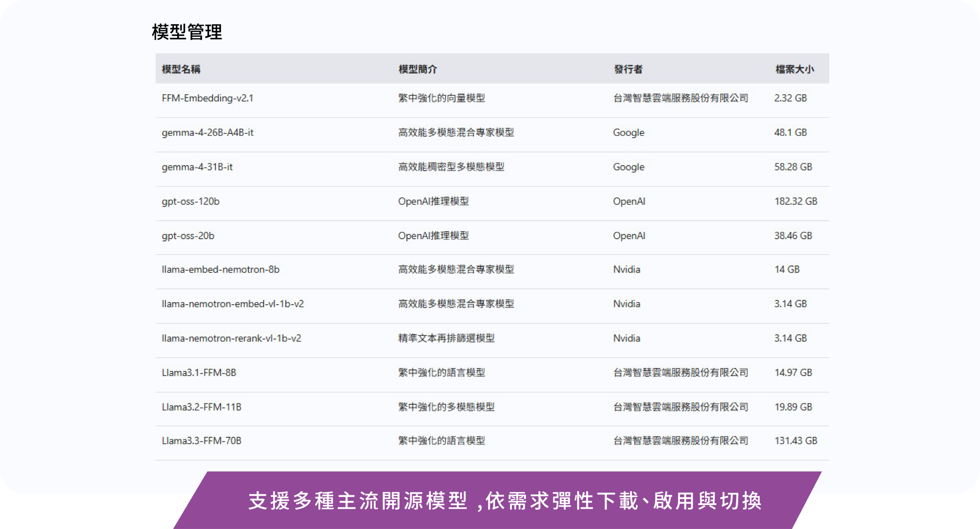
Task: Click the 檔案大小 column header
Action: (x=795, y=69)
